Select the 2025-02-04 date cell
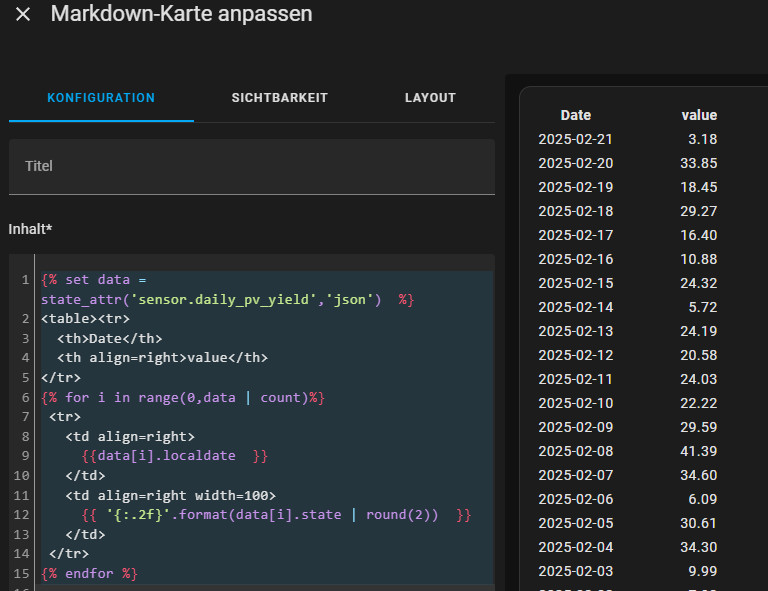768x591 pixels. click(576, 547)
